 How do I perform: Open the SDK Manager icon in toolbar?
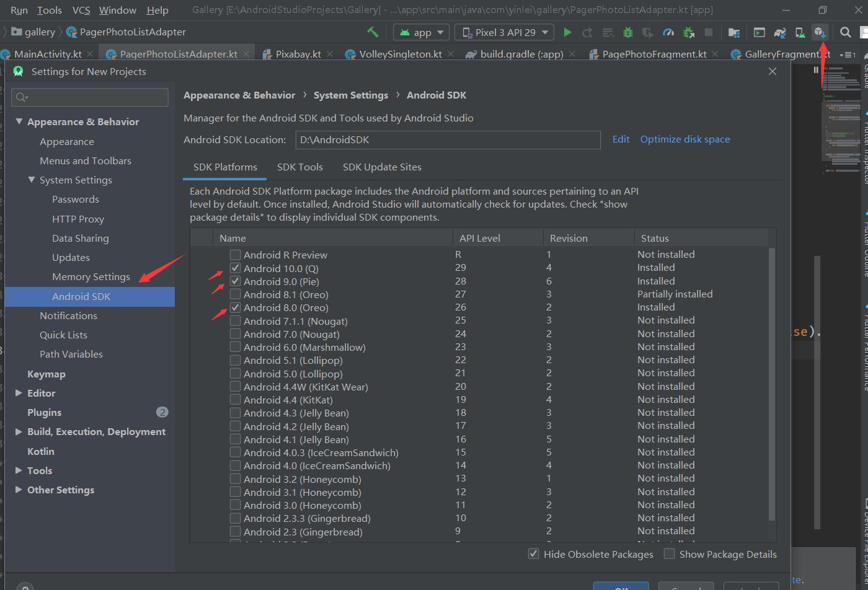pos(820,32)
